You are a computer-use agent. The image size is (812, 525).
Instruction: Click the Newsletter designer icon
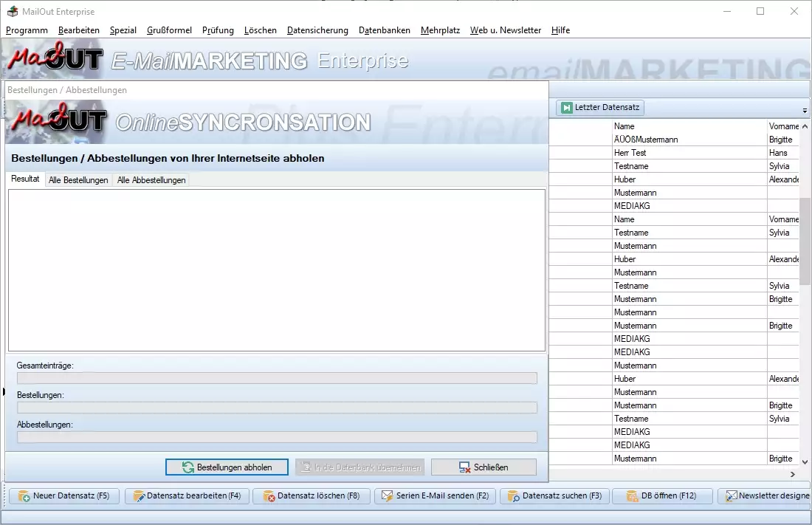pyautogui.click(x=731, y=496)
